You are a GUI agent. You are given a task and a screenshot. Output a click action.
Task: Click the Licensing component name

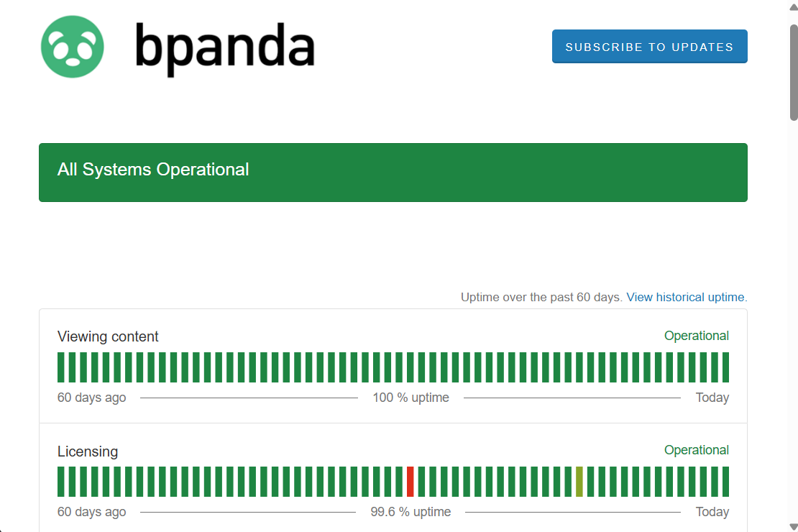(88, 451)
